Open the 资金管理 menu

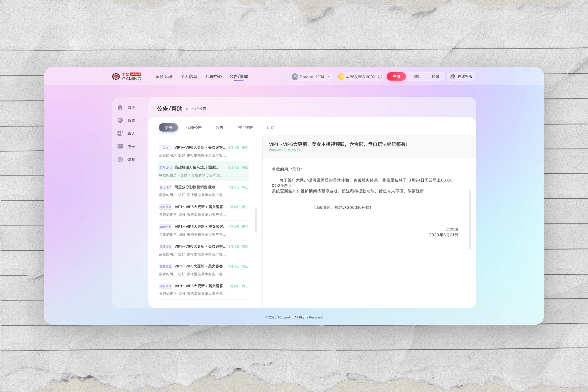click(x=164, y=76)
